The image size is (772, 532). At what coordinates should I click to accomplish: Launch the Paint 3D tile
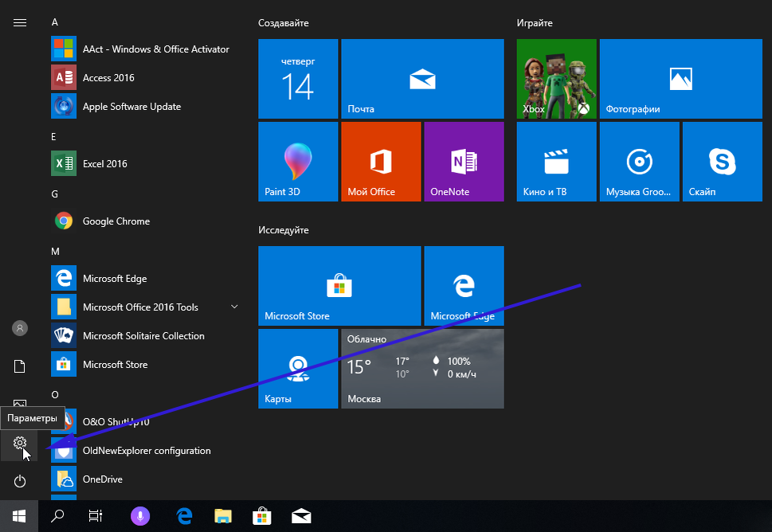tap(298, 162)
